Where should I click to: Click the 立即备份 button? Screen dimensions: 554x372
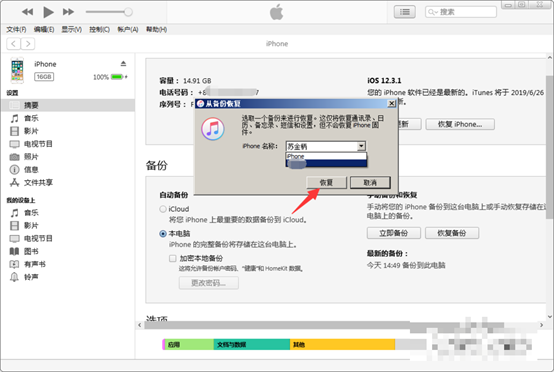coord(394,233)
